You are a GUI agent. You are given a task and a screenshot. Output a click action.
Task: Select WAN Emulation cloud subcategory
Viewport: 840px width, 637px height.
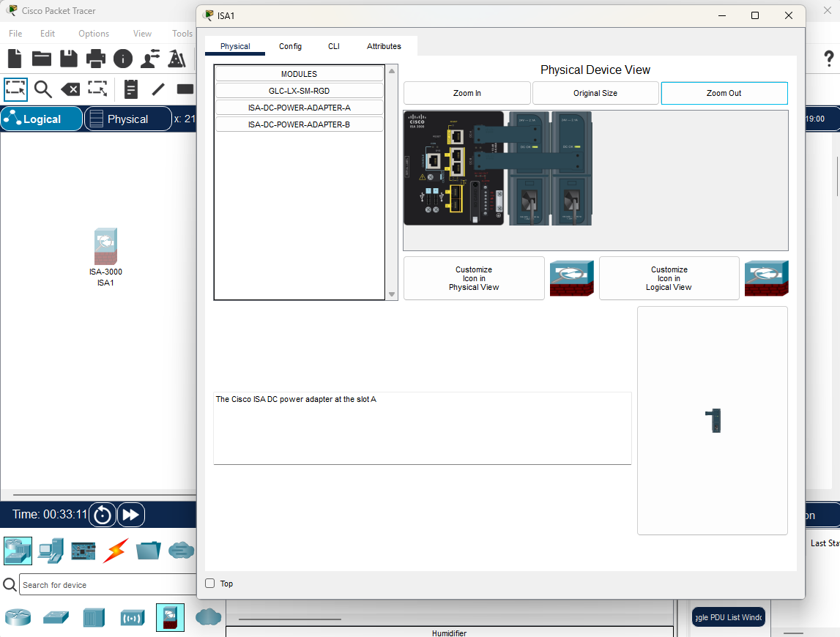pos(209,617)
